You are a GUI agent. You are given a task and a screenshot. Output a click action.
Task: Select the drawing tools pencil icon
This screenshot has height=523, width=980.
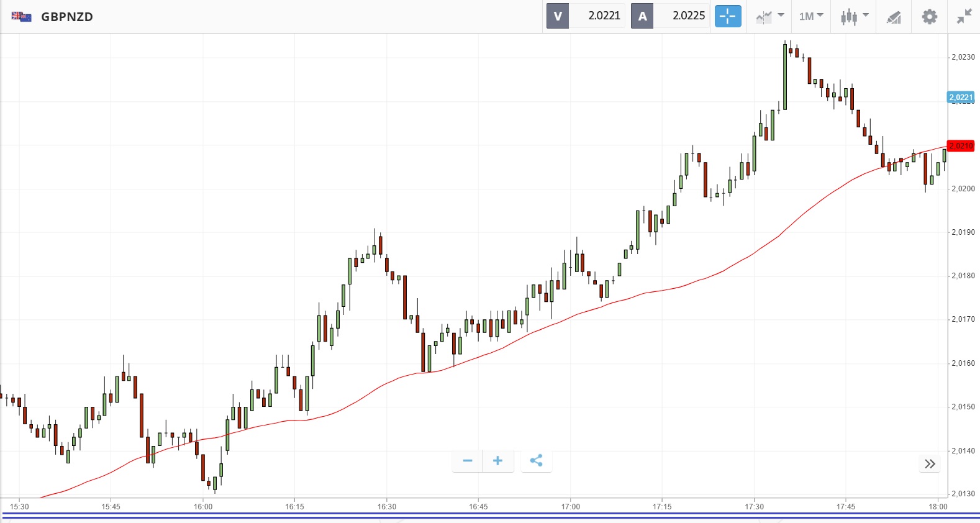pyautogui.click(x=894, y=17)
